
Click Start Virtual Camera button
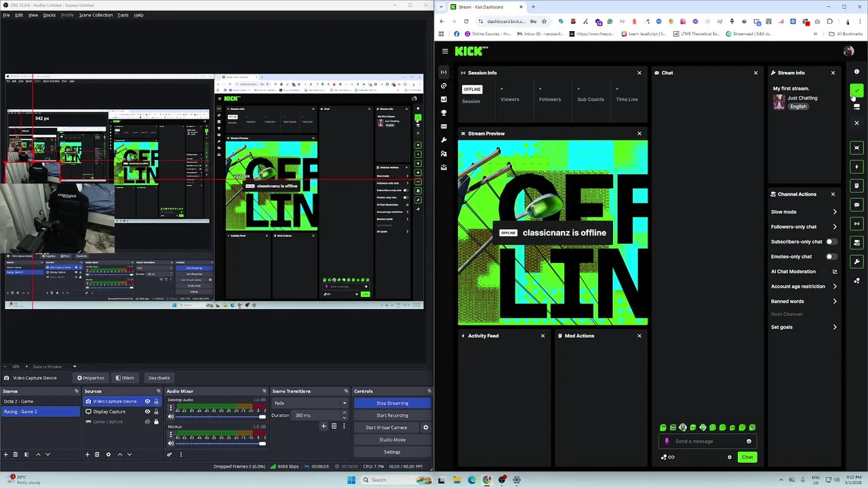pos(387,428)
